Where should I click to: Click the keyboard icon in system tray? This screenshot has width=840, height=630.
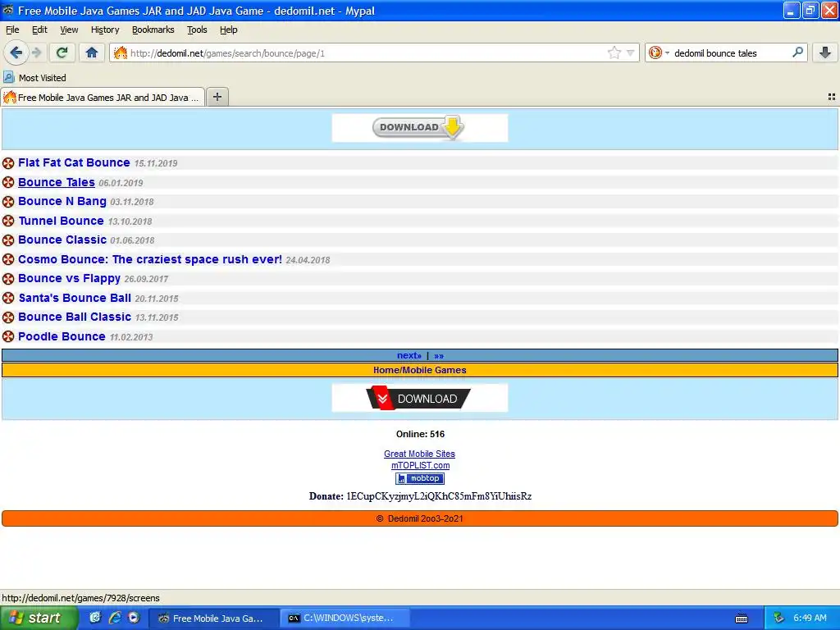click(x=742, y=619)
